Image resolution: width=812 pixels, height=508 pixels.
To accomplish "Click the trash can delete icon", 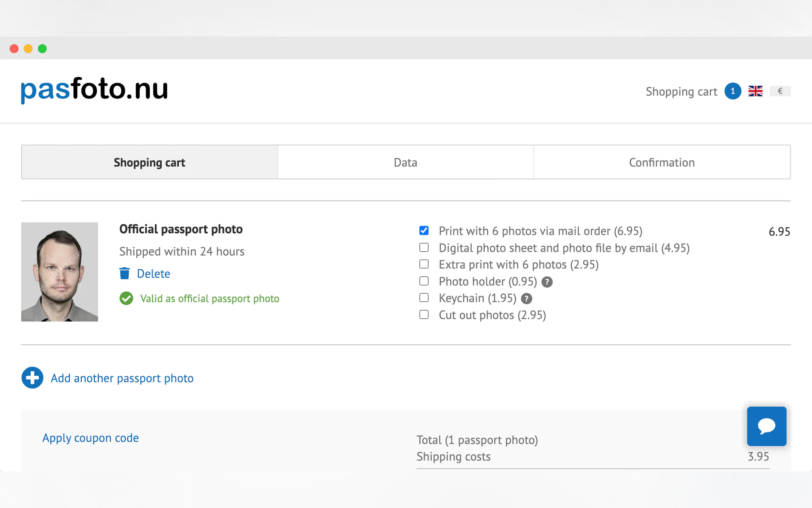I will tap(125, 274).
